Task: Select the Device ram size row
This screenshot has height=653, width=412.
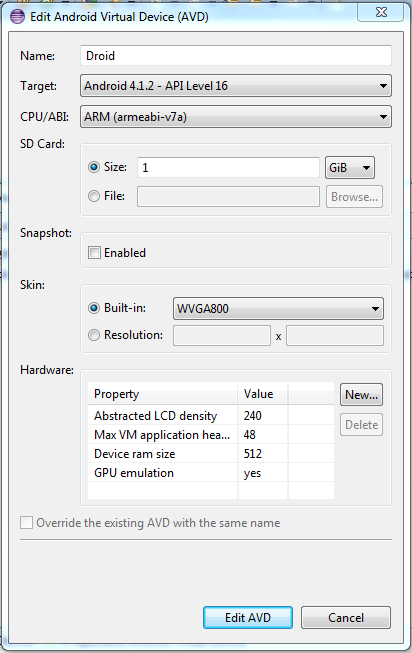Action: pyautogui.click(x=211, y=454)
